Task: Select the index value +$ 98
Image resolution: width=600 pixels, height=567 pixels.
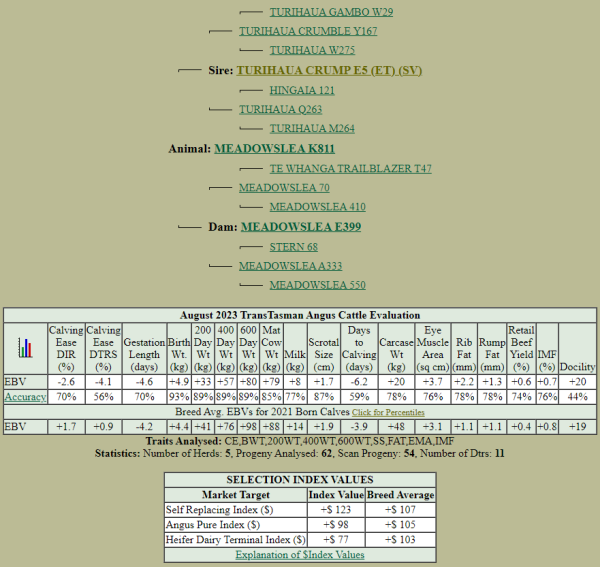Action: pos(336,525)
